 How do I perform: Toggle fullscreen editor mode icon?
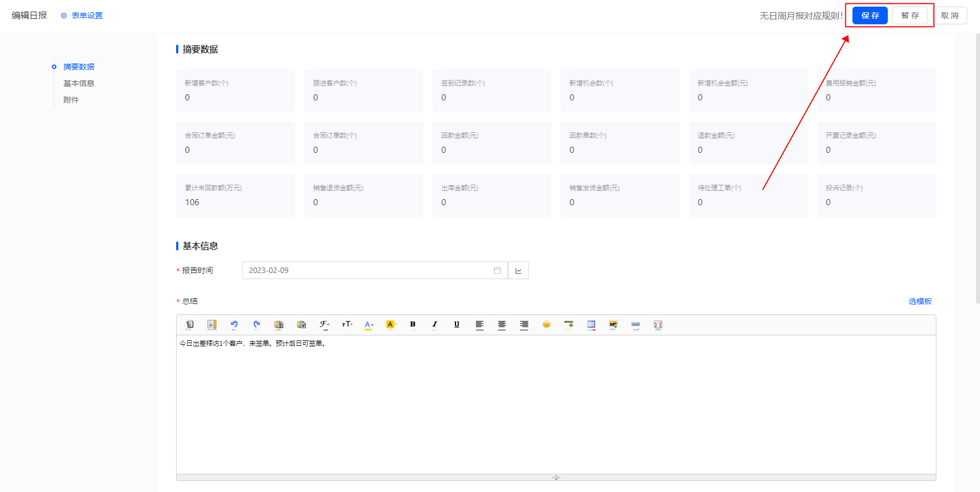point(658,325)
